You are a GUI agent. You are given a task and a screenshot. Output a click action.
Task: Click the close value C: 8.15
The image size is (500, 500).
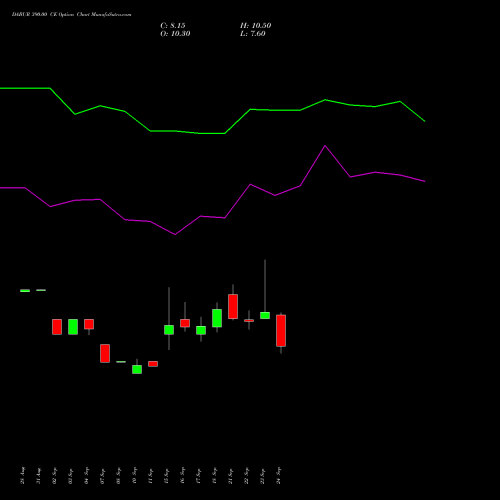pyautogui.click(x=173, y=26)
